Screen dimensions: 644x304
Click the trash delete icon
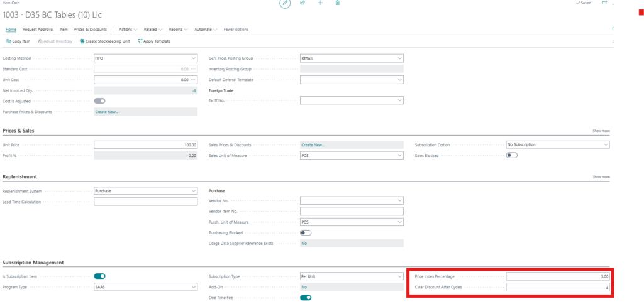click(x=338, y=3)
